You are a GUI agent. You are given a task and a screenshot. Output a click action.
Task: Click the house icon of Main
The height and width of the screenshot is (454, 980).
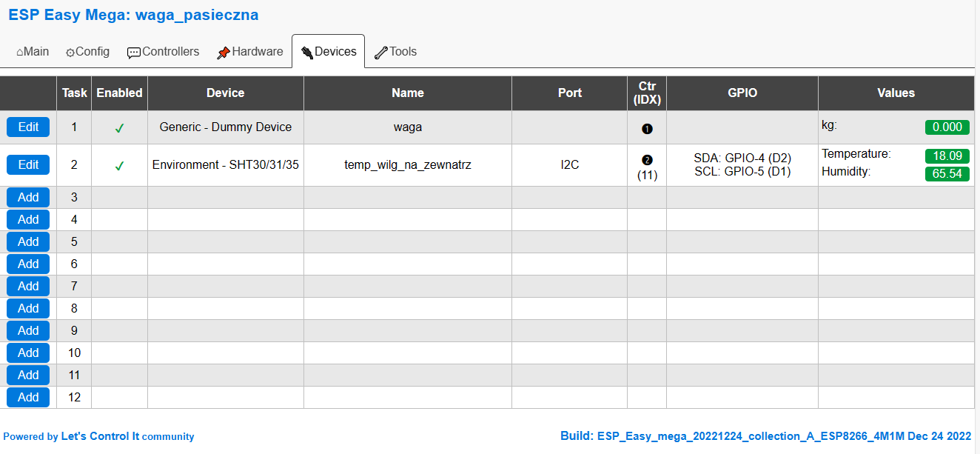[20, 53]
